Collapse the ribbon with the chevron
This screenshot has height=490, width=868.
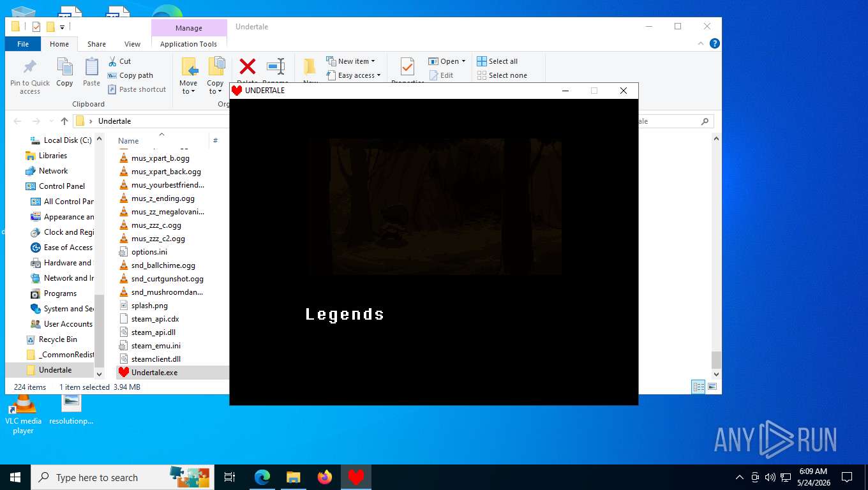[702, 43]
